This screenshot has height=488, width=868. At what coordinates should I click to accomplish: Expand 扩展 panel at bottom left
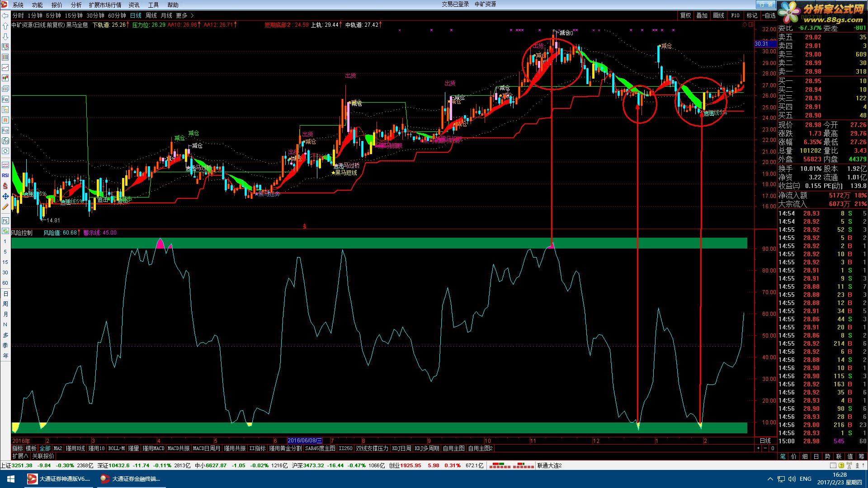click(20, 456)
